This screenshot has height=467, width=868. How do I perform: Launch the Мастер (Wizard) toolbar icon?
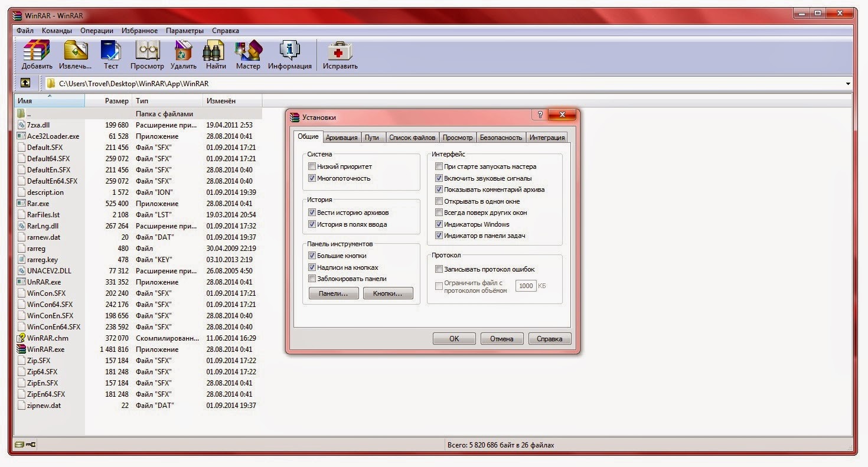[248, 50]
